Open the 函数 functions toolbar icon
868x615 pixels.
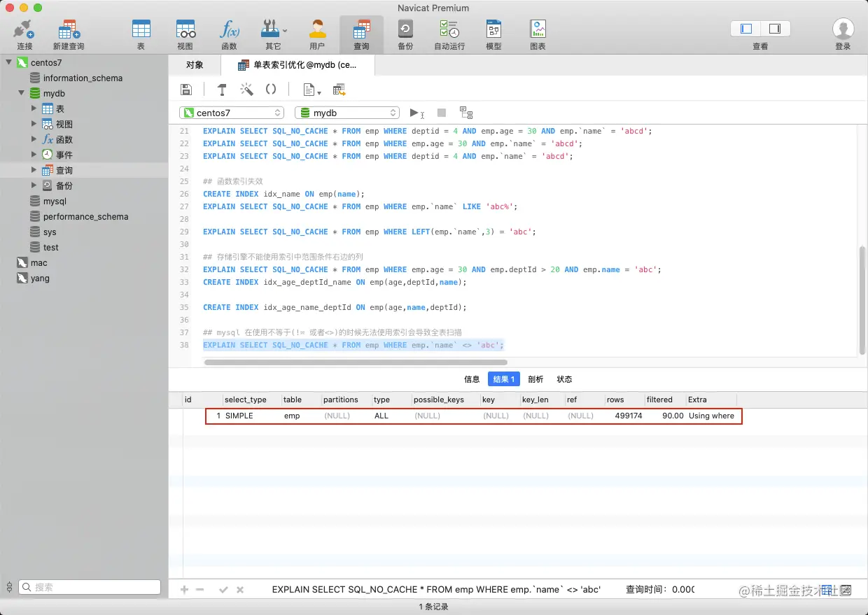pyautogui.click(x=229, y=34)
